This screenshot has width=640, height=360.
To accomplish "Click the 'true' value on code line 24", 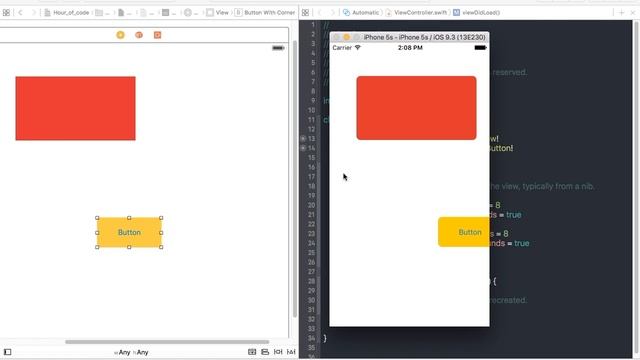I will [521, 243].
